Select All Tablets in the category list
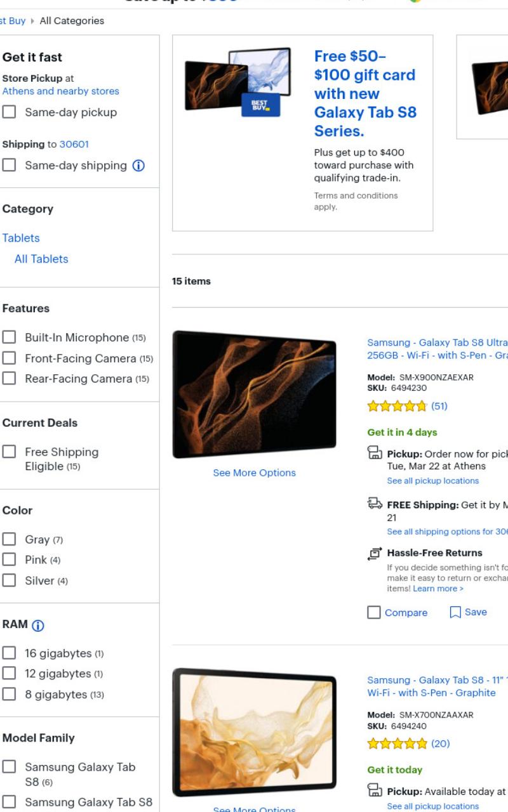The image size is (508, 812). tap(41, 259)
